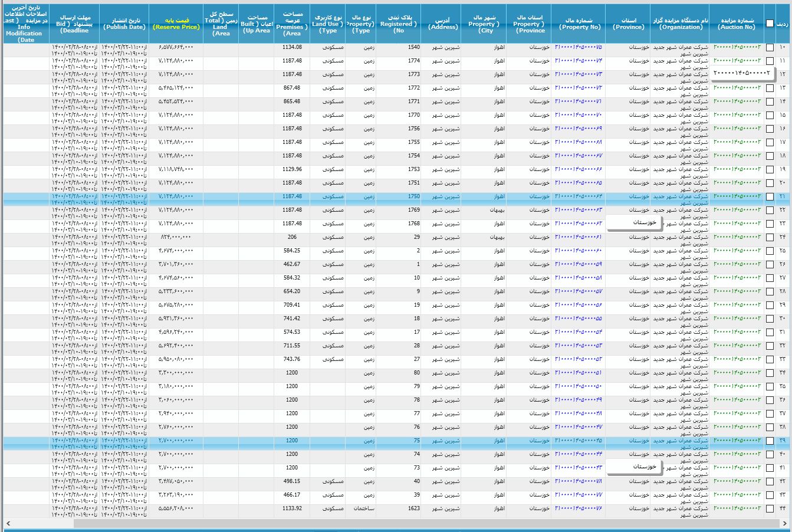Click premises area cell '466.17'
Screen dimensions: 792x532
coord(292,495)
